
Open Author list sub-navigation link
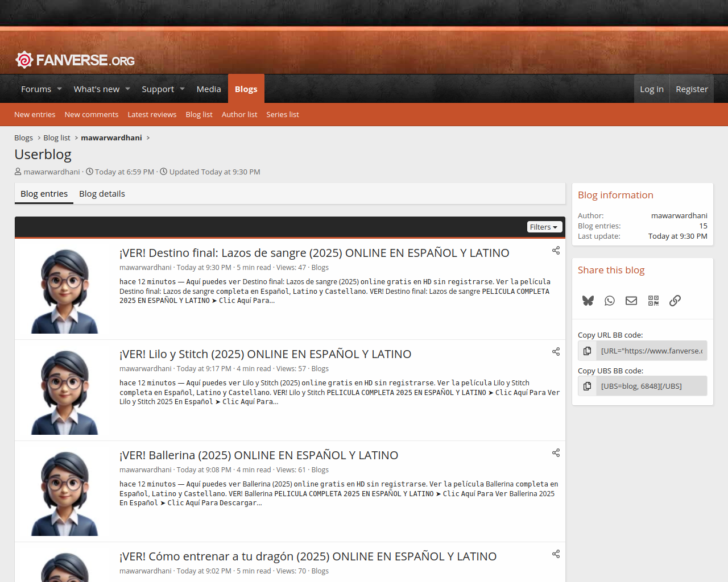click(x=239, y=115)
